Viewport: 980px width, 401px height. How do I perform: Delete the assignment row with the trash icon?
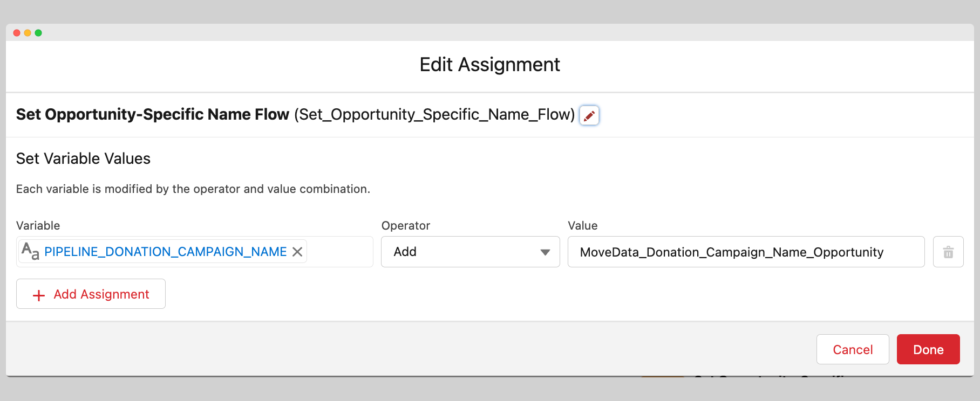[948, 252]
